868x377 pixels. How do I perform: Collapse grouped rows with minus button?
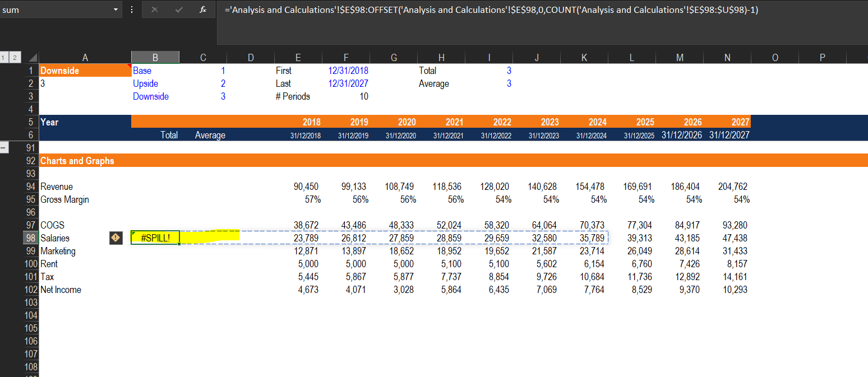click(4, 148)
